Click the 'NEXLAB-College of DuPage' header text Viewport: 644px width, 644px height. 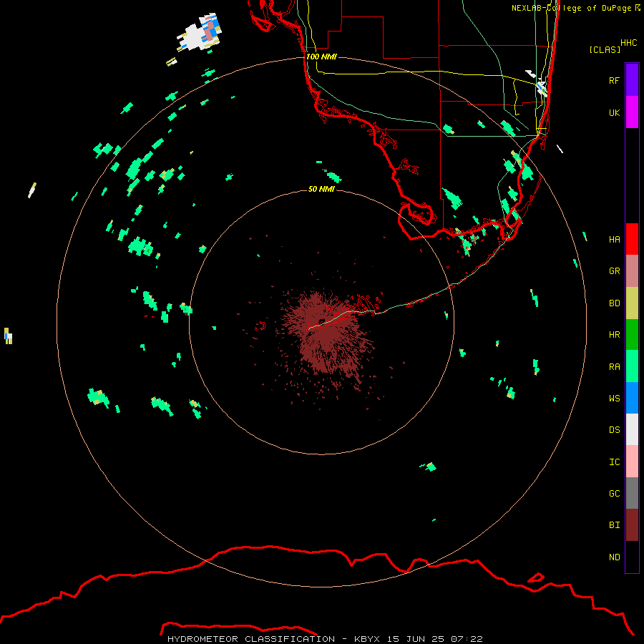point(571,8)
